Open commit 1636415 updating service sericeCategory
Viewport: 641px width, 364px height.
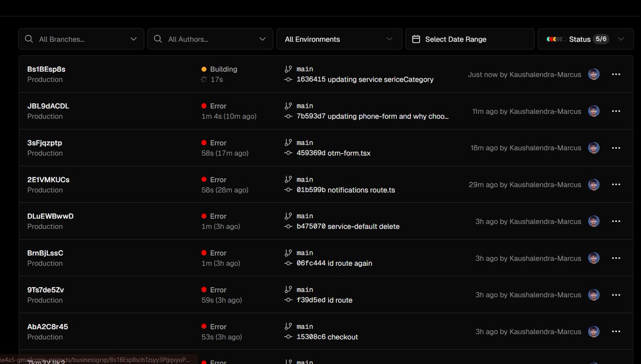365,80
